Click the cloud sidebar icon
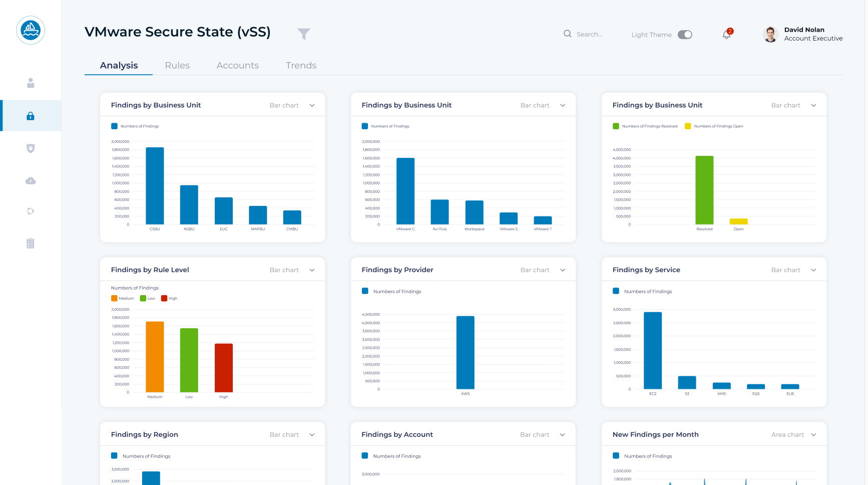Viewport: 868px width, 485px height. click(x=31, y=181)
